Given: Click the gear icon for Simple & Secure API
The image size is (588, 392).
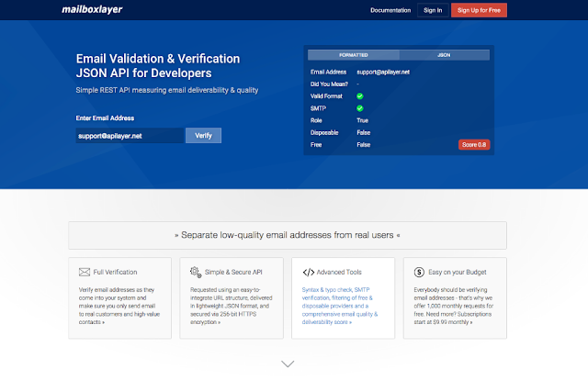Looking at the screenshot, I should (196, 272).
